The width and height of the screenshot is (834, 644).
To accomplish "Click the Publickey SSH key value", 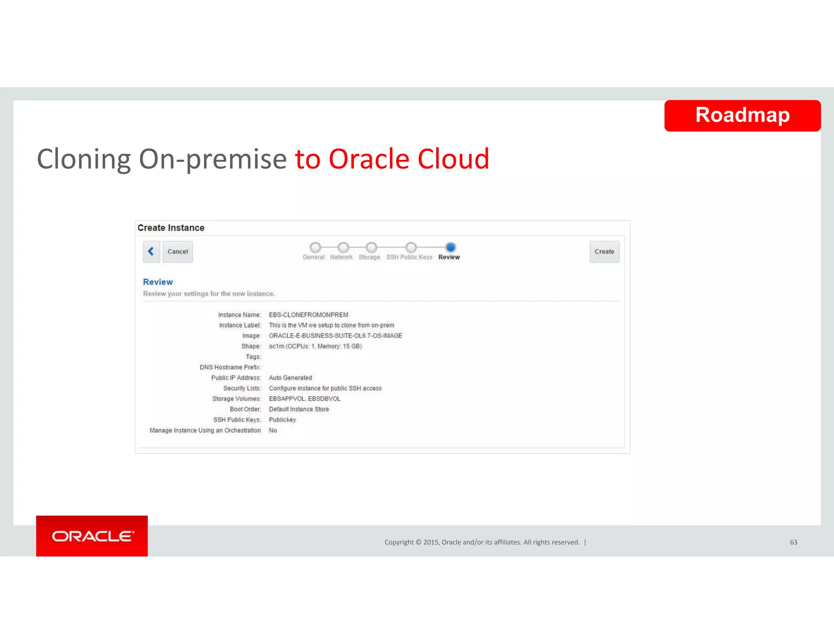I will [x=282, y=420].
